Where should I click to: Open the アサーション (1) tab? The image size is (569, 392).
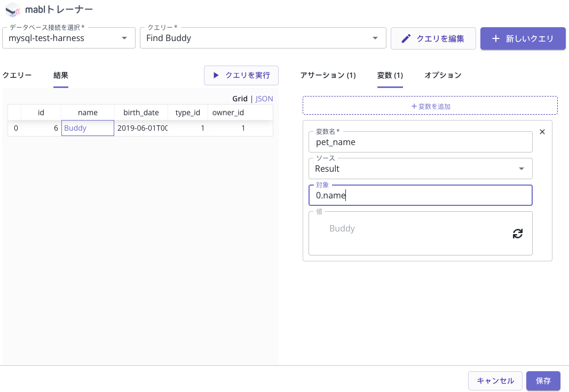(x=328, y=75)
